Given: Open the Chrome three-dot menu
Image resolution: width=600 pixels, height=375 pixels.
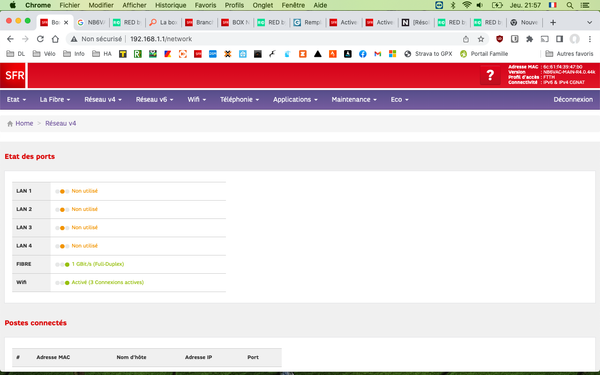Looking at the screenshot, I should click(590, 39).
